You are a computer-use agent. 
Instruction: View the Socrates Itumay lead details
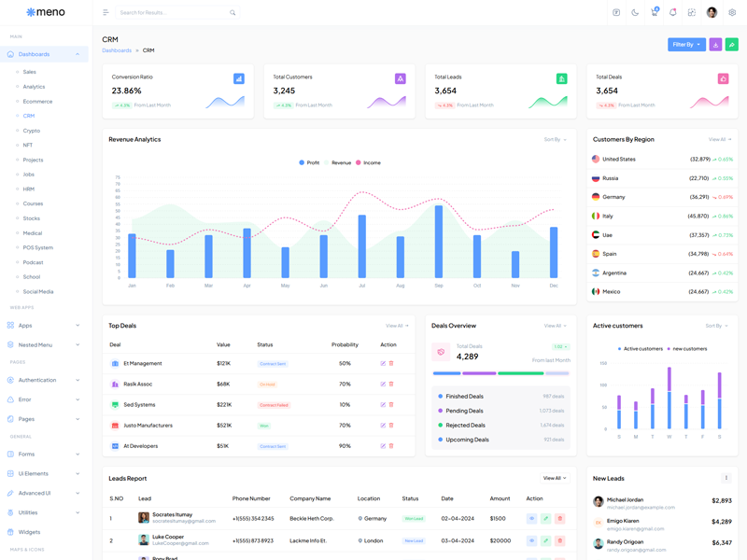(x=531, y=518)
